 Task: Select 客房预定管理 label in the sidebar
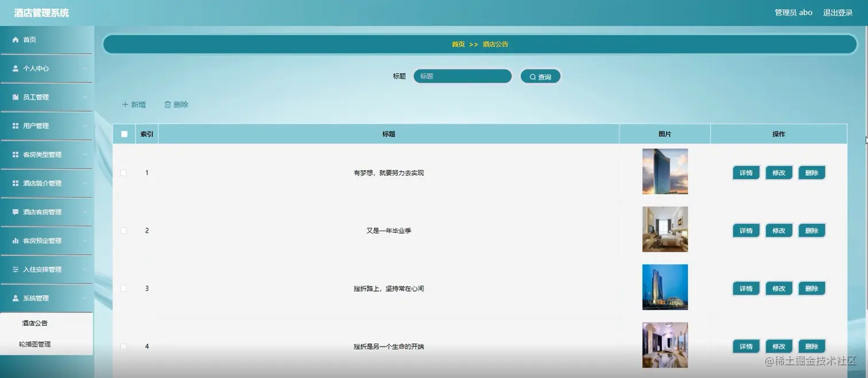[x=42, y=241]
